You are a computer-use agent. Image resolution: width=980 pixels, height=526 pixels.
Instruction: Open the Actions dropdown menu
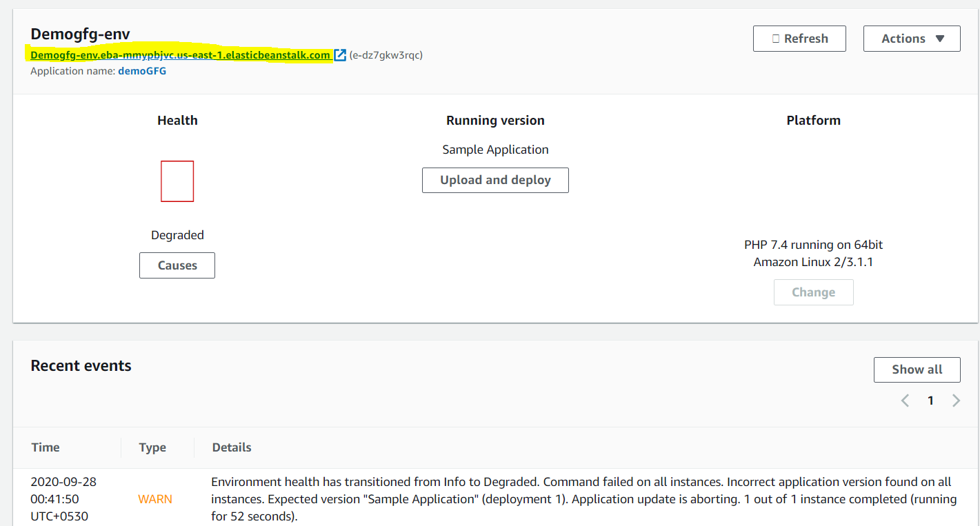(x=912, y=39)
